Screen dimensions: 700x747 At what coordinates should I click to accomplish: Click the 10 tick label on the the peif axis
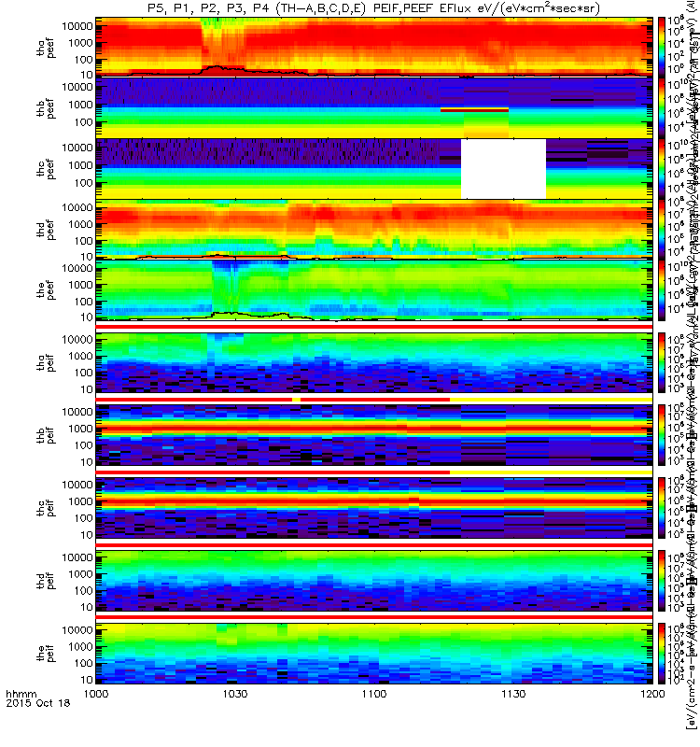87,680
